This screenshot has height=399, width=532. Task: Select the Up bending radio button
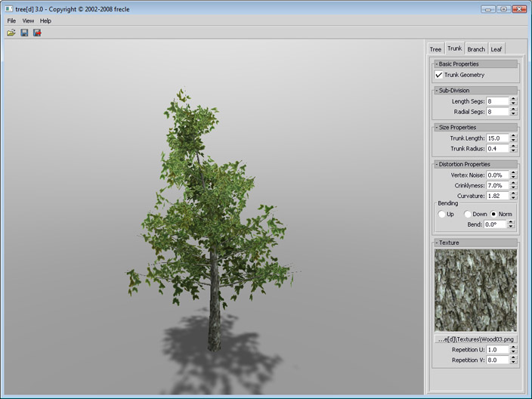pyautogui.click(x=441, y=214)
